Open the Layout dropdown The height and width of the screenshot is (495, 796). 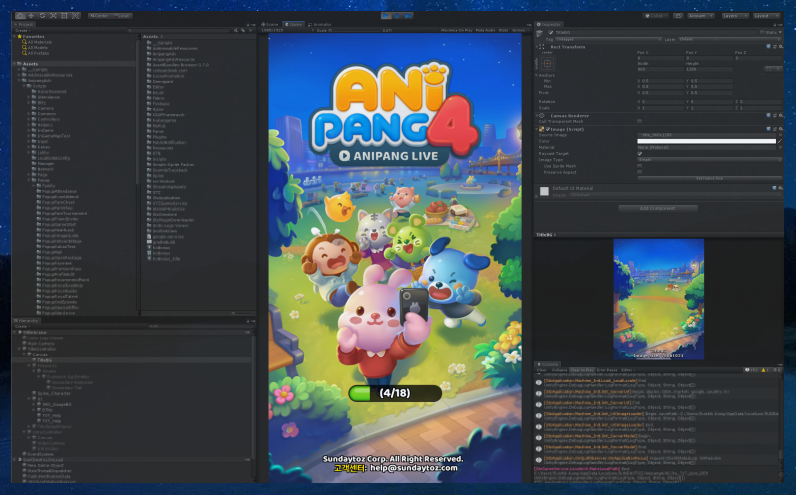click(x=765, y=16)
